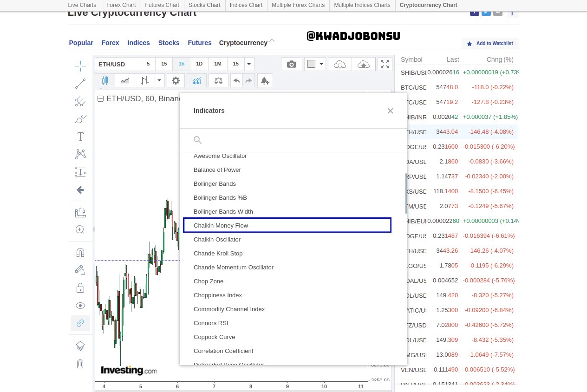The height and width of the screenshot is (392, 587).
Task: Click the link chain icon in sidebar
Action: click(x=80, y=323)
